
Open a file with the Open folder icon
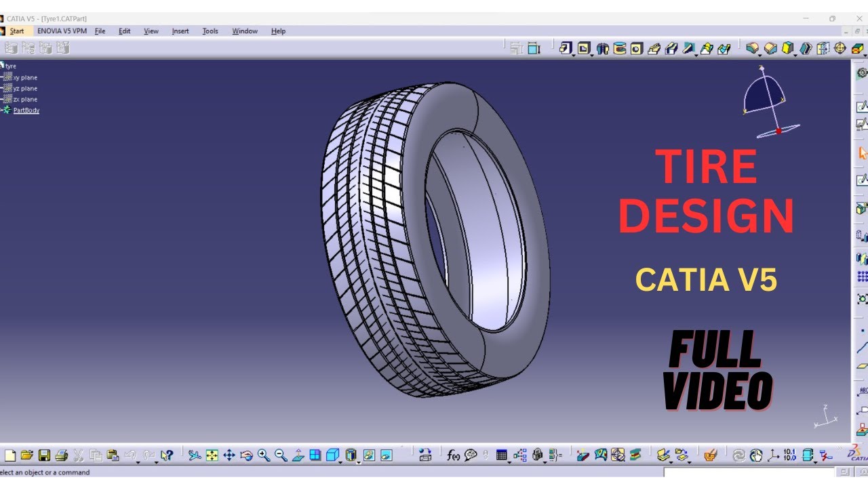point(27,455)
